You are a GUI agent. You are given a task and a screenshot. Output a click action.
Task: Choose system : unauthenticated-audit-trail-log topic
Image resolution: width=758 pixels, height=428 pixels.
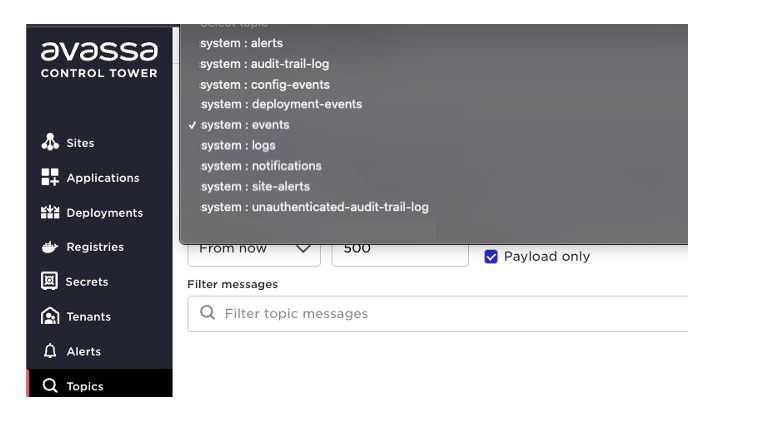[x=315, y=207]
